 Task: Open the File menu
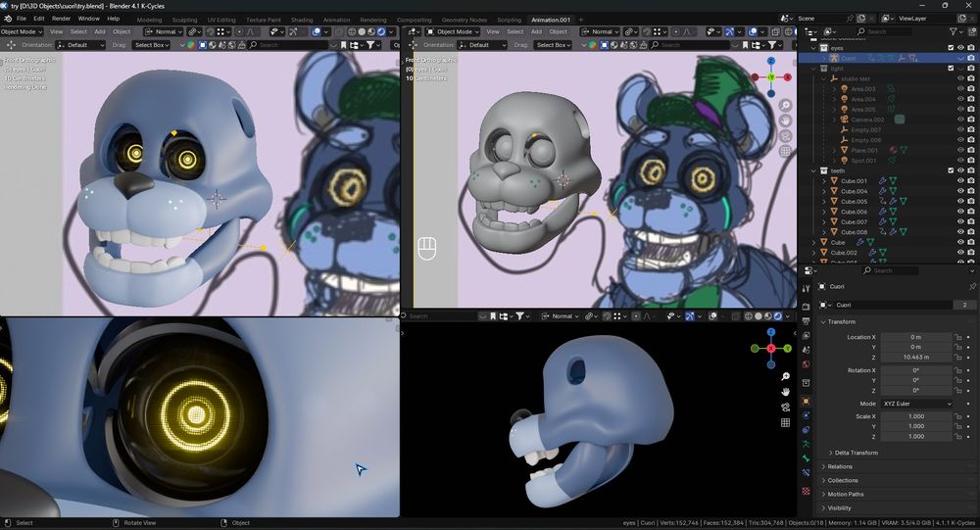point(22,19)
